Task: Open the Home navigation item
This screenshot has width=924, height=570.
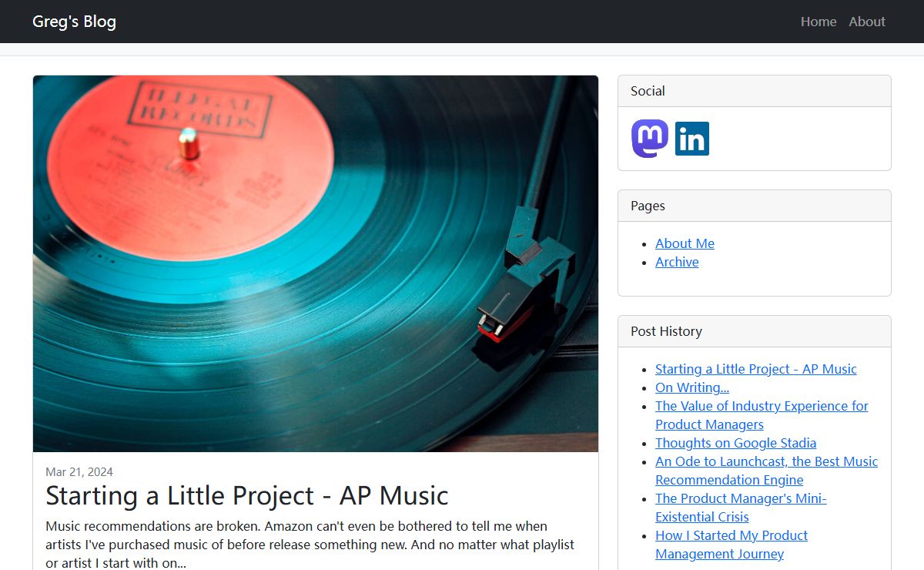Action: [819, 22]
